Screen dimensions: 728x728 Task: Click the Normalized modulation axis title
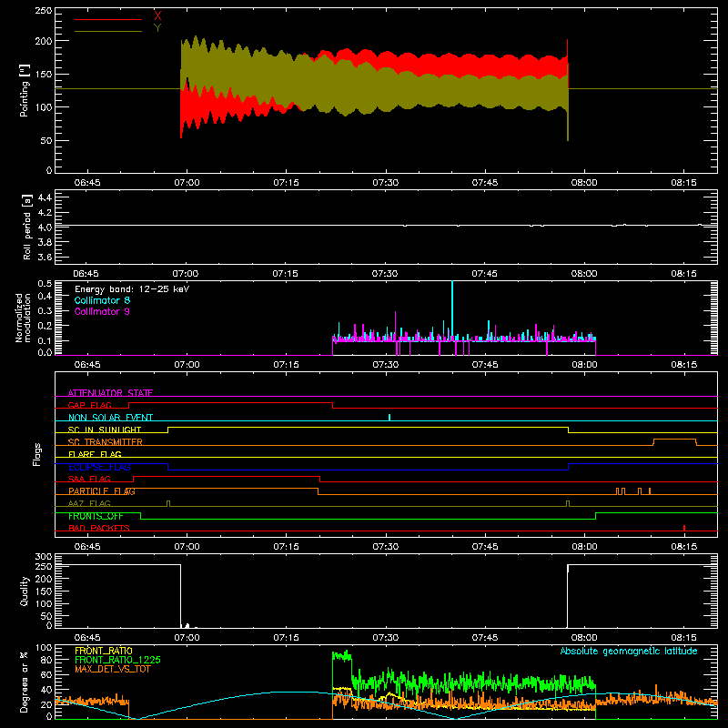[23, 318]
